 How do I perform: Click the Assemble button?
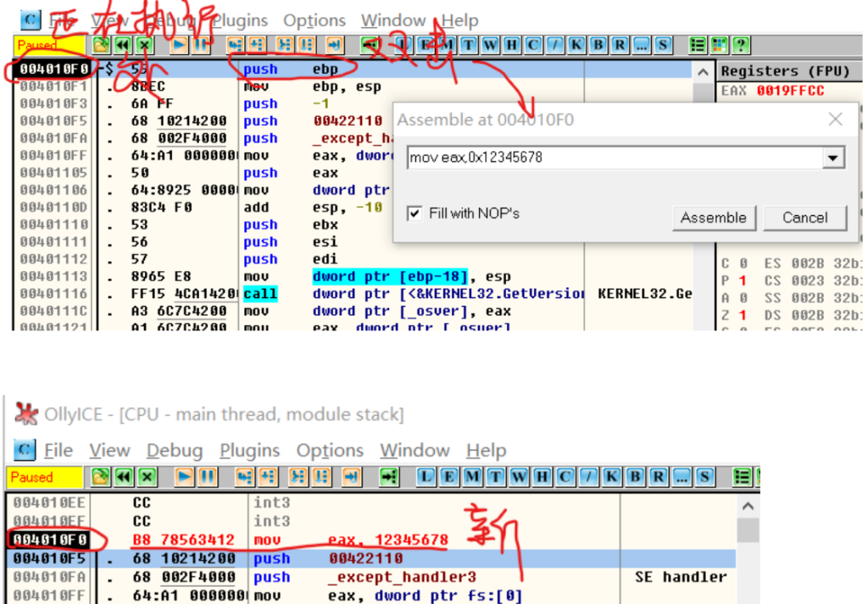[713, 218]
